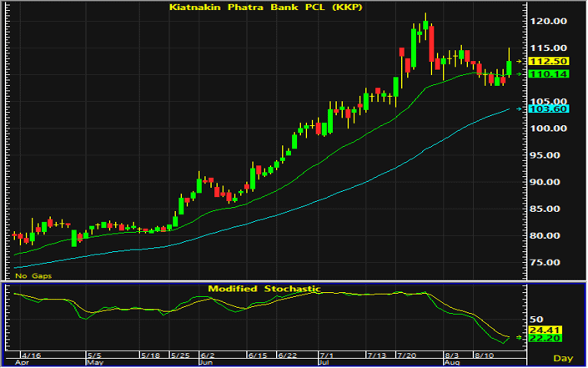Screen dimensions: 588x368
Task: Click the small cyan arrow beside 103.60
Action: [519, 108]
